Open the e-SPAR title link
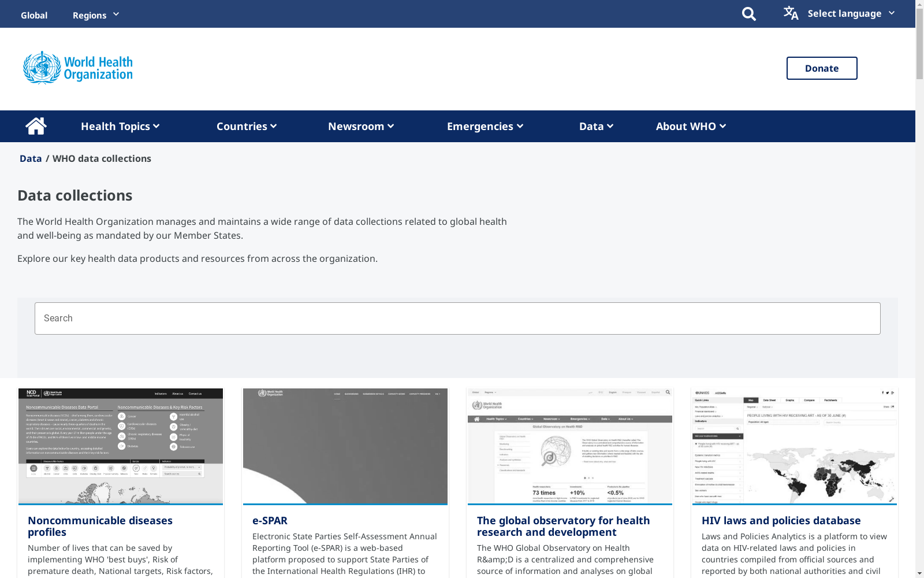 coord(270,521)
